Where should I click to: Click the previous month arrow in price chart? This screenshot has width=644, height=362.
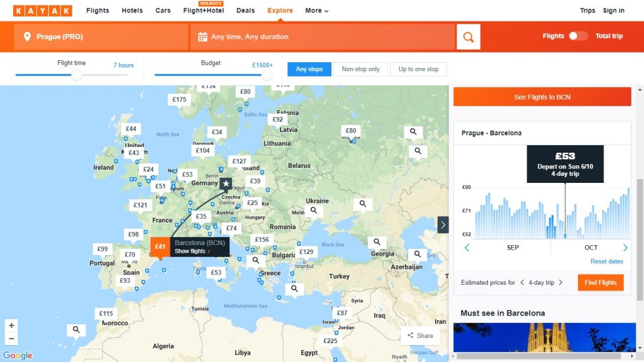coord(467,248)
